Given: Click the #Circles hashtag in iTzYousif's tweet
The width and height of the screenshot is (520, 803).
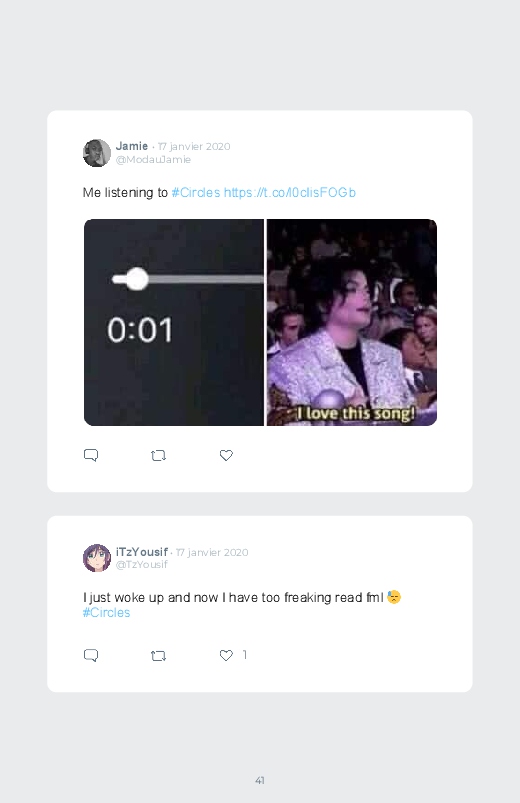Looking at the screenshot, I should pos(107,612).
